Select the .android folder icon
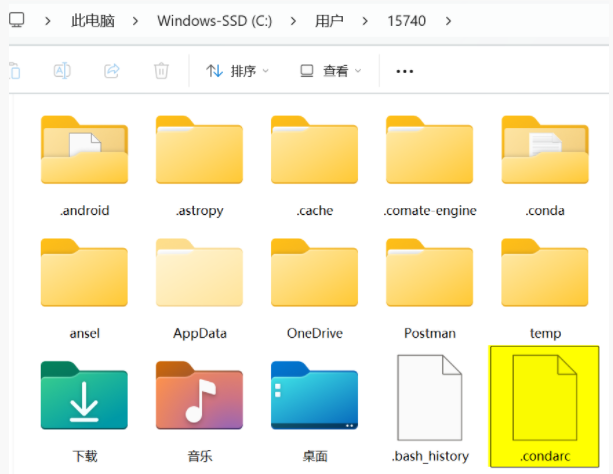 [x=84, y=149]
